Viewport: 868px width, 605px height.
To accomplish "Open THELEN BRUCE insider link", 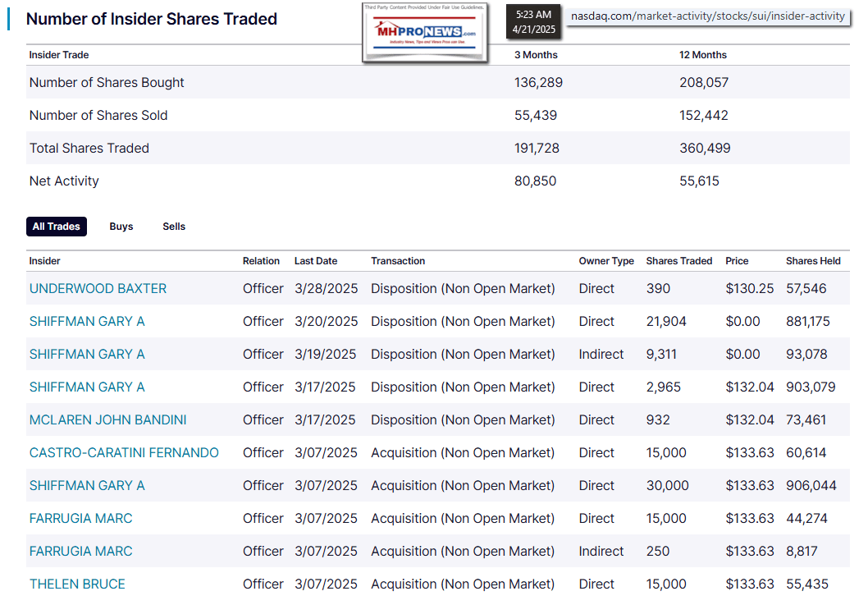I will point(77,584).
